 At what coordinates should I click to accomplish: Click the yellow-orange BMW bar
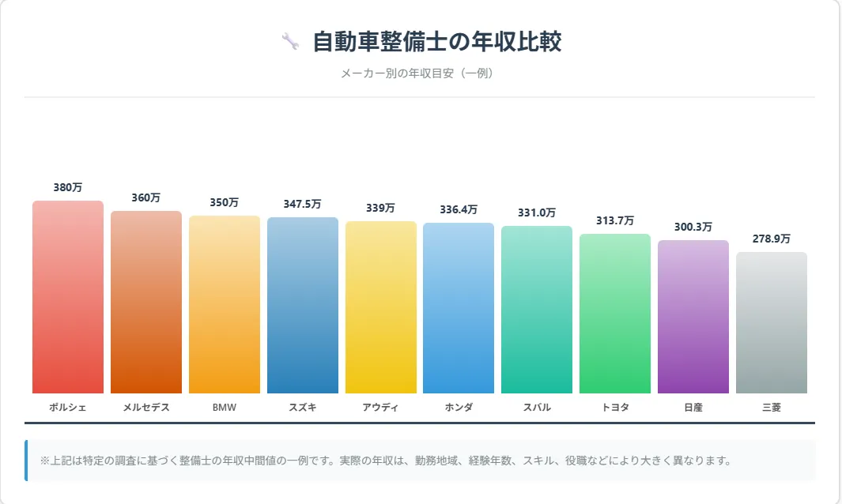[x=225, y=304]
